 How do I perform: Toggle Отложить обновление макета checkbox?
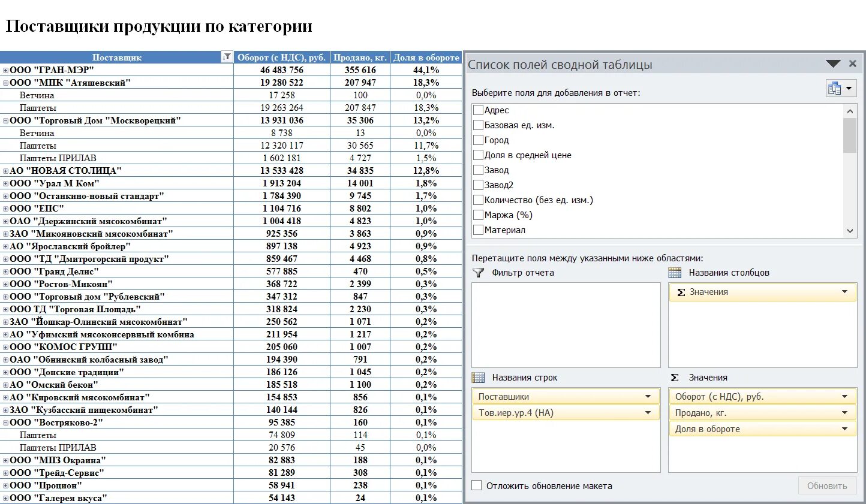point(477,485)
